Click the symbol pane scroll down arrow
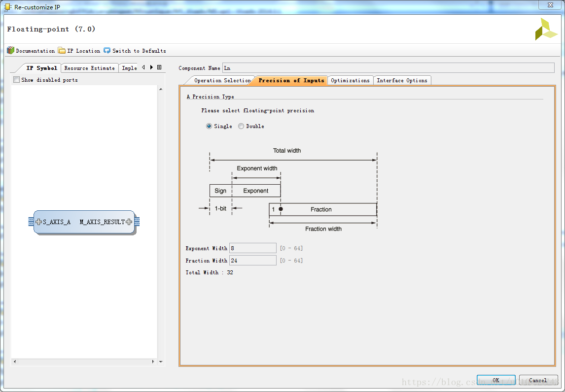565x392 pixels. [161, 361]
